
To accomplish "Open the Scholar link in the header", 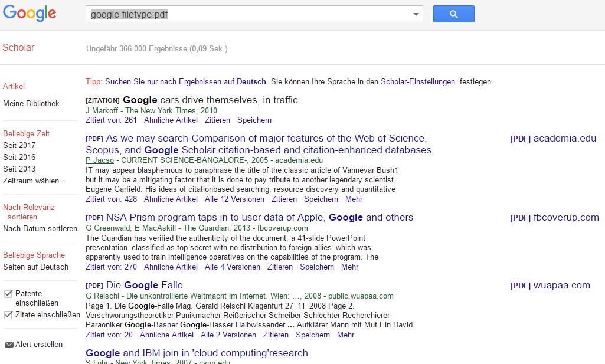I will [x=18, y=47].
